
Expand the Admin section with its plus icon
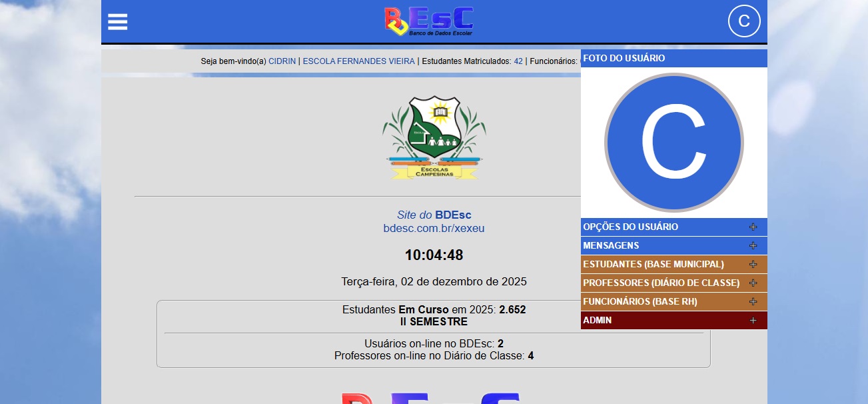pos(753,321)
